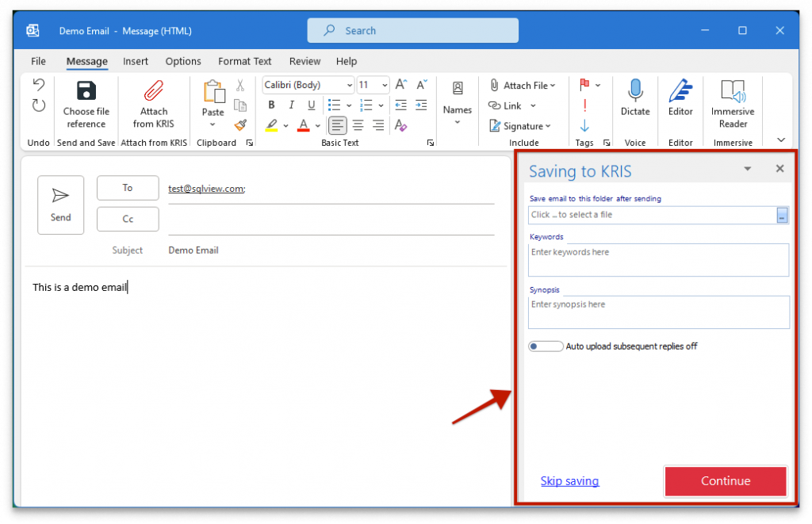This screenshot has height=524, width=812.
Task: Click the Enter keywords here field
Action: [658, 259]
